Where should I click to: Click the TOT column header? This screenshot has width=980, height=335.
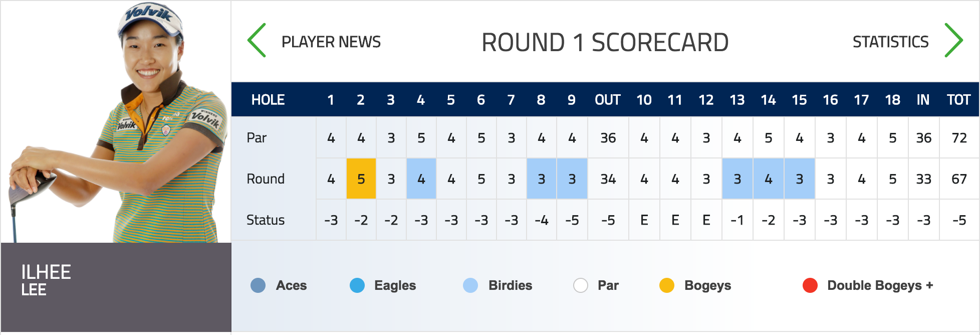click(x=959, y=100)
